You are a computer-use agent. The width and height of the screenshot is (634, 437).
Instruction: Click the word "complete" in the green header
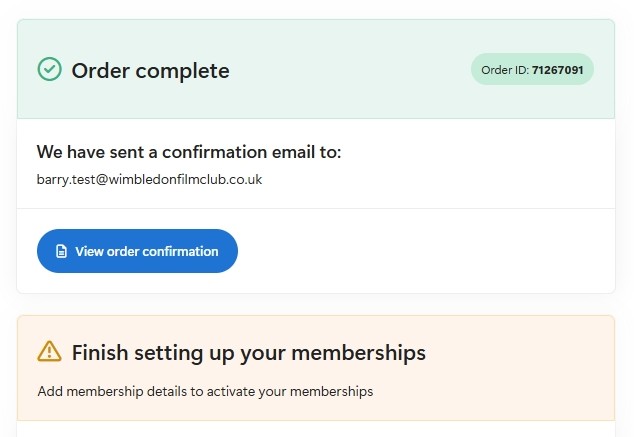coord(183,71)
